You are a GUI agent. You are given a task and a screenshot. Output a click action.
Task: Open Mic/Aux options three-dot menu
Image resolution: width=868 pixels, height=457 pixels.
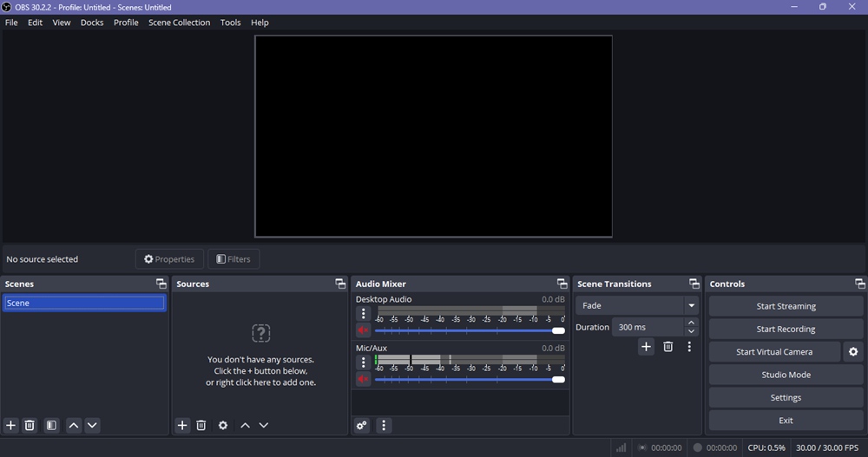pos(363,362)
